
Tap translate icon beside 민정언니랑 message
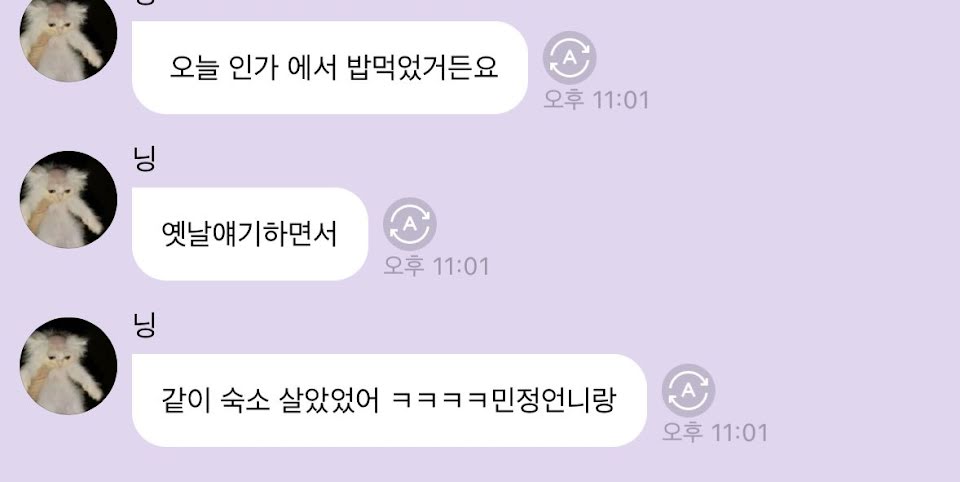688,391
